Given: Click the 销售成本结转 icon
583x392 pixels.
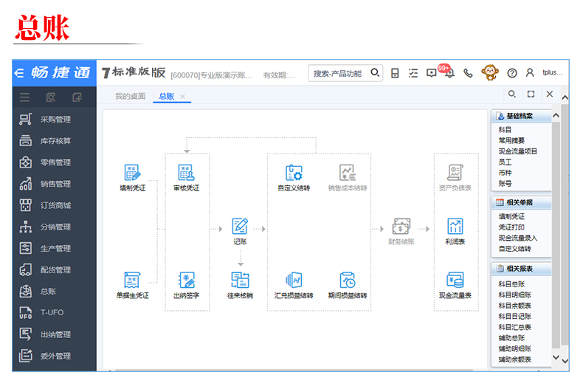Looking at the screenshot, I should click(x=348, y=173).
